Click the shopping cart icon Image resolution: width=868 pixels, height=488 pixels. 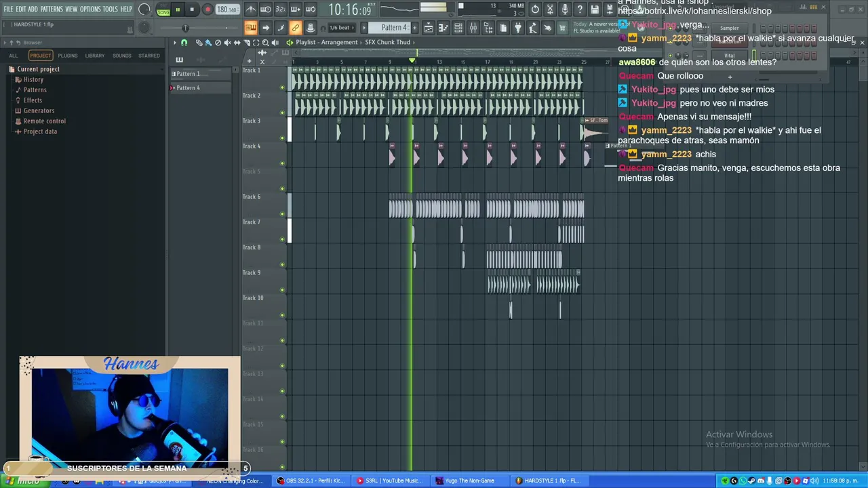[x=562, y=28]
